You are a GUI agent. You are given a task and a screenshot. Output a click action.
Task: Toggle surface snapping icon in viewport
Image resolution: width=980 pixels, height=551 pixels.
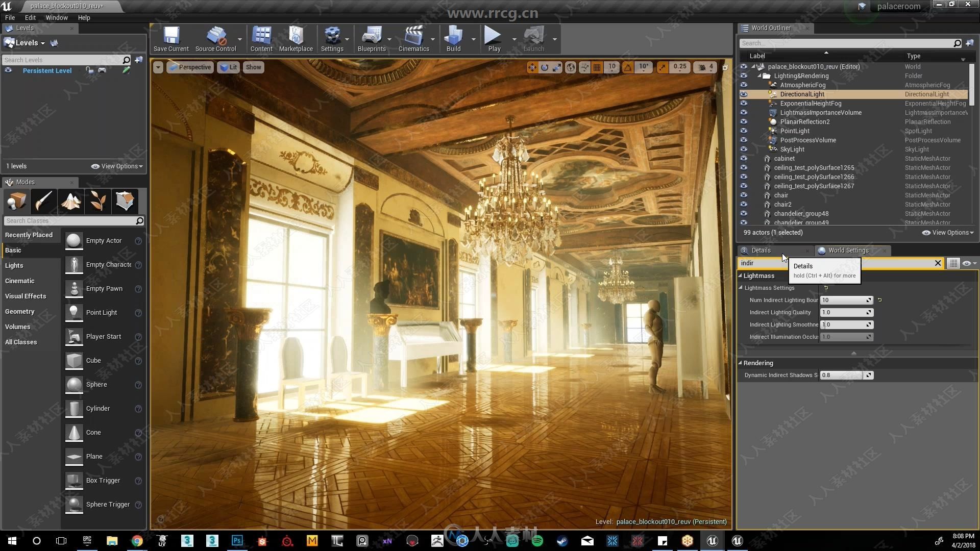click(585, 67)
